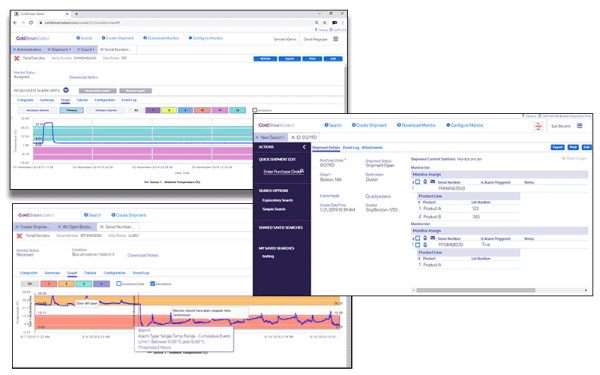This screenshot has height=375, width=600.
Task: Open the grid menu beside David's name
Action: (x=336, y=39)
